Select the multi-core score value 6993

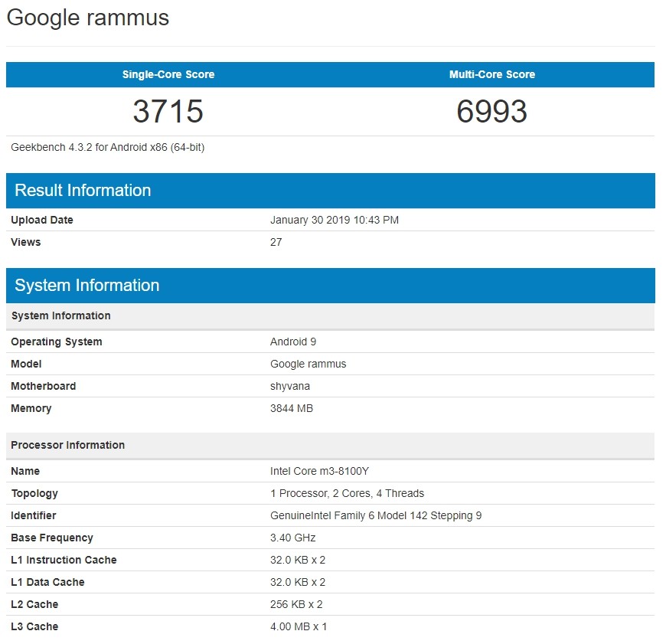pyautogui.click(x=492, y=112)
